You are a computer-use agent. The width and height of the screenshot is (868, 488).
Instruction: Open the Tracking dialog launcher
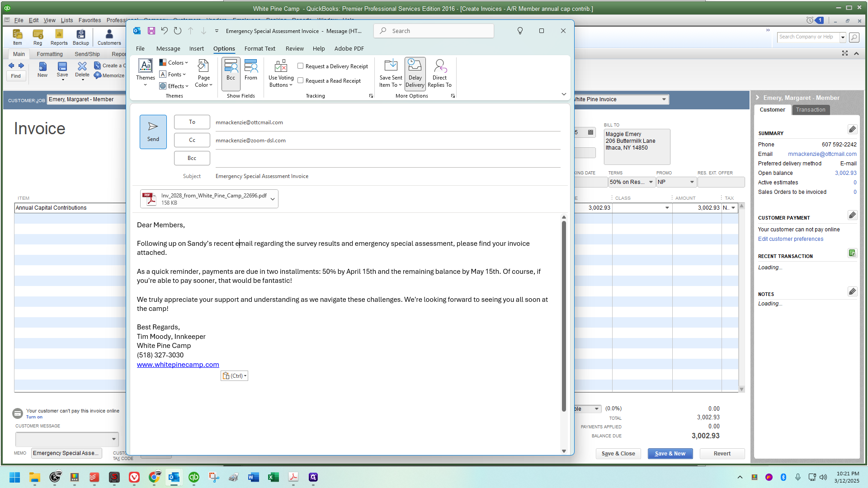[371, 96]
